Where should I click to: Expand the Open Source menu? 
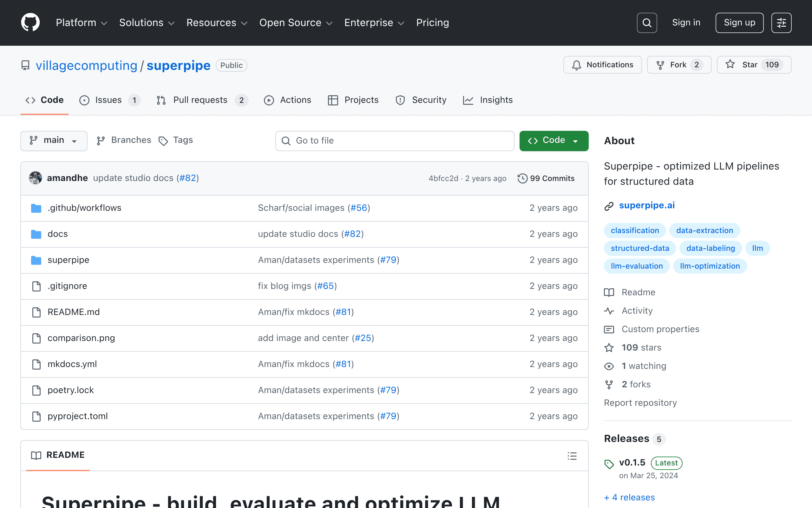[296, 23]
